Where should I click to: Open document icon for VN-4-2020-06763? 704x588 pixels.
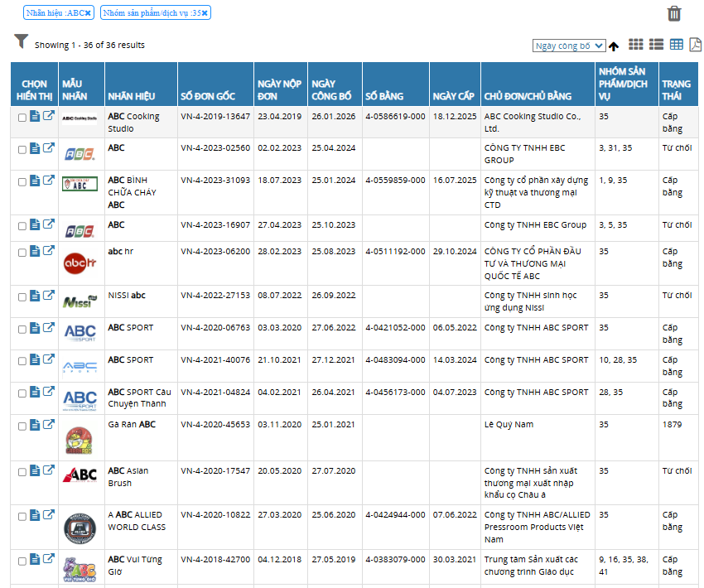point(35,328)
